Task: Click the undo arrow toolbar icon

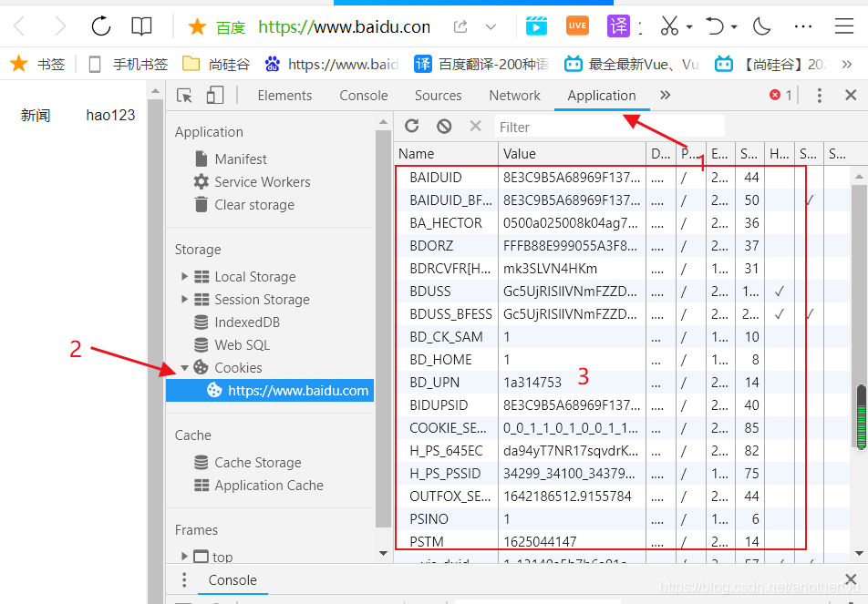Action: 715,26
